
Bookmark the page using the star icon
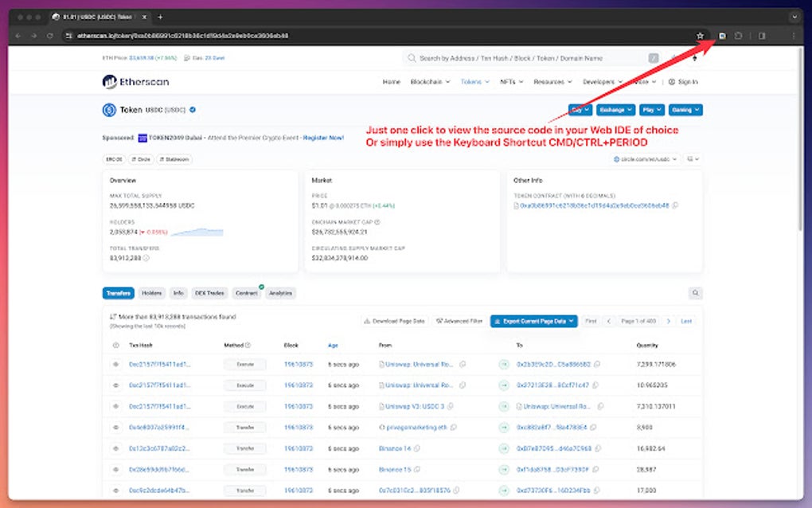[x=699, y=35]
